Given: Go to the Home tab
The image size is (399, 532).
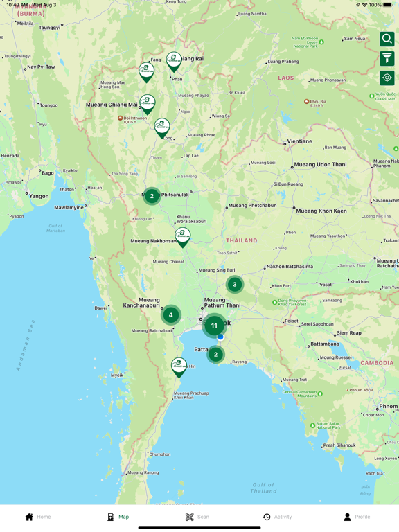Looking at the screenshot, I should pyautogui.click(x=38, y=517).
